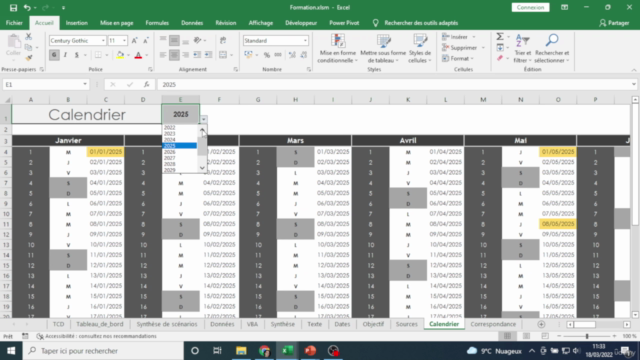
Task: Click Rechercher des outils adaptés box
Action: (x=421, y=23)
